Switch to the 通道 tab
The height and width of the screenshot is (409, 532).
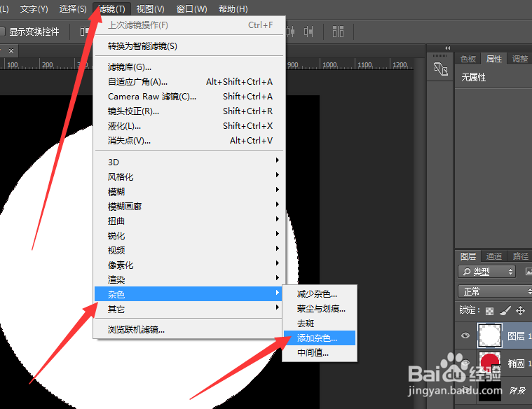494,256
